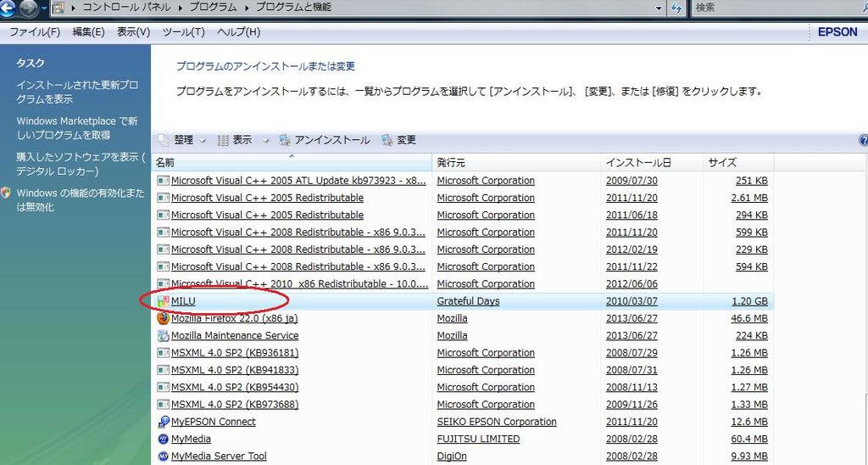Open the ツール(T) menu
868x465 pixels.
tap(183, 32)
